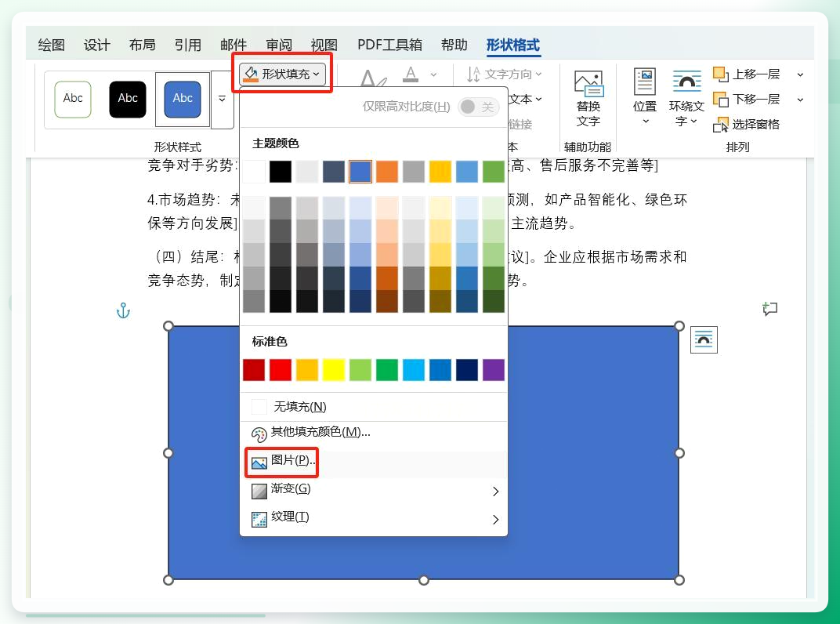
Task: Switch to the 绘图 tab
Action: tap(52, 45)
